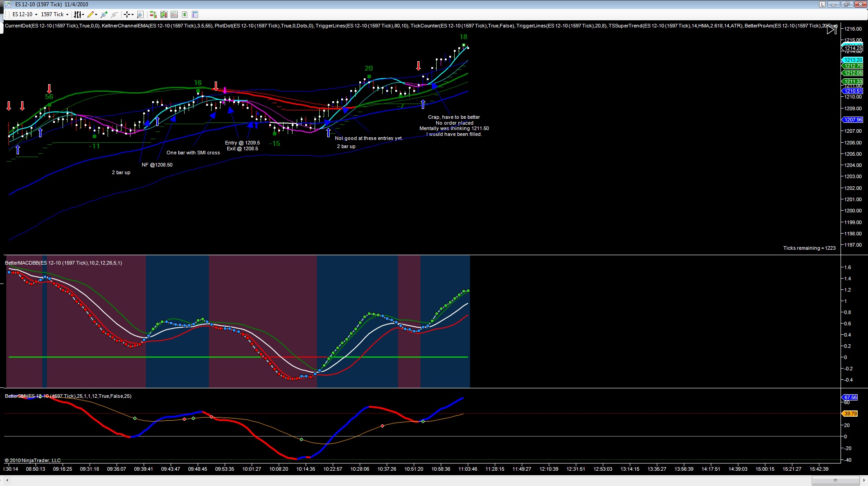The image size is (868, 486).
Task: Open the Strategies dollar-sign icon
Action: 185,14
